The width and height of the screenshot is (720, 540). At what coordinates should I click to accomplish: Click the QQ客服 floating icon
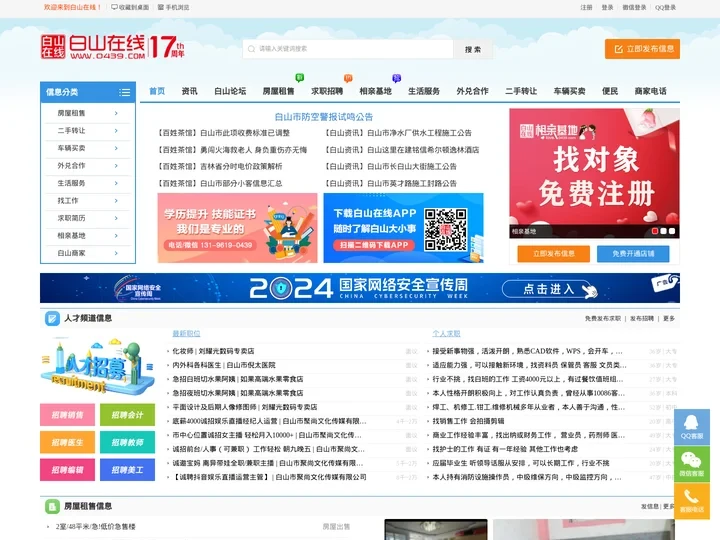[x=692, y=427]
